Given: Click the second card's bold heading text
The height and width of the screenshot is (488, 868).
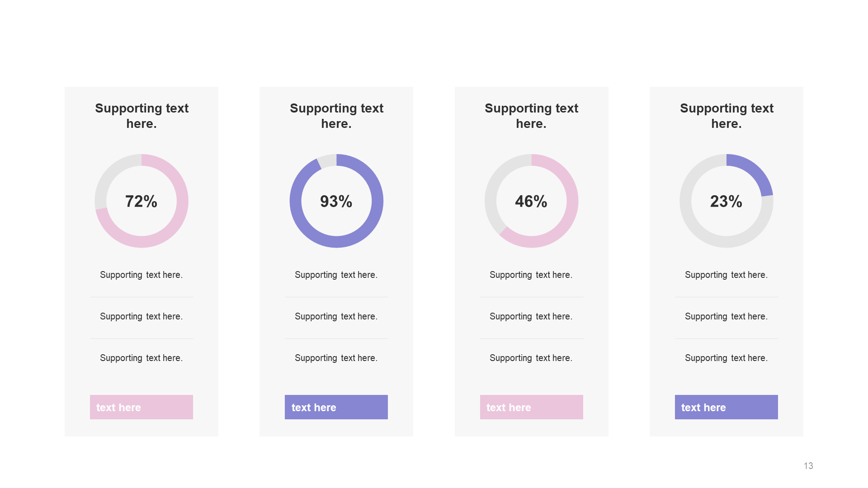Looking at the screenshot, I should [336, 116].
